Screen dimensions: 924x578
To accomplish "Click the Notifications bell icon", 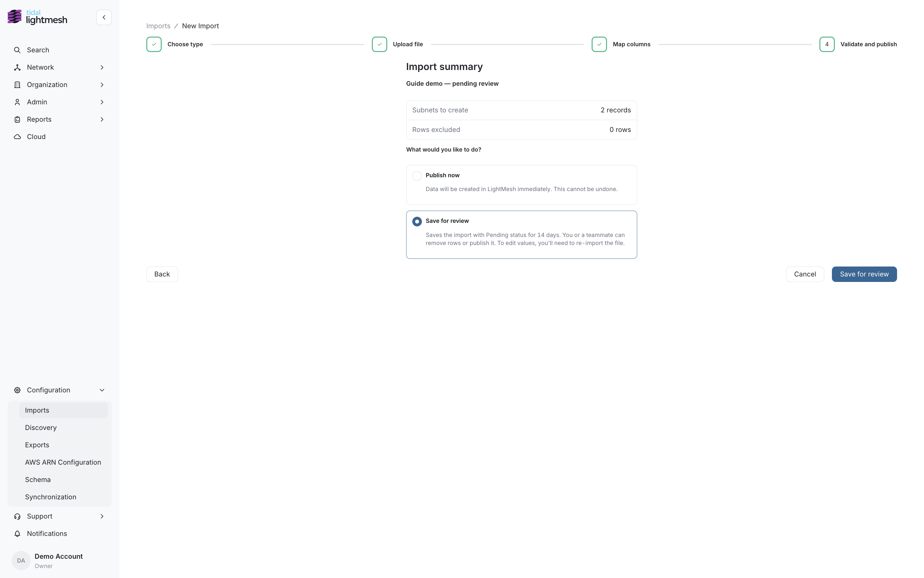I will point(17,534).
